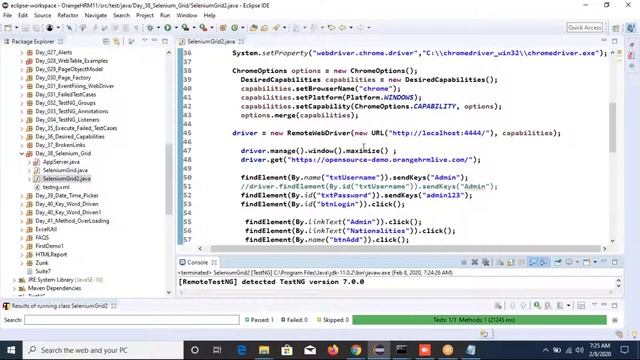This screenshot has width=640, height=360.
Task: Select the Package Explorer tab
Action: pyautogui.click(x=33, y=41)
